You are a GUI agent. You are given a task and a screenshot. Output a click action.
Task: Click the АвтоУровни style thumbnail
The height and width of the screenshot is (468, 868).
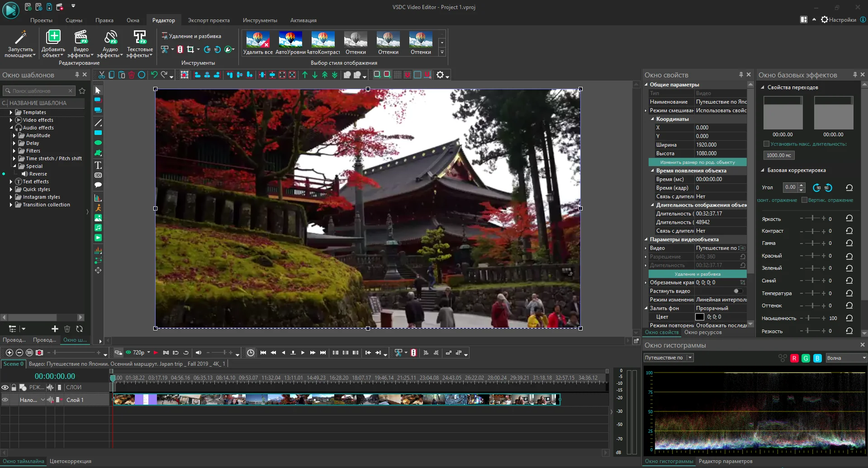click(x=290, y=43)
